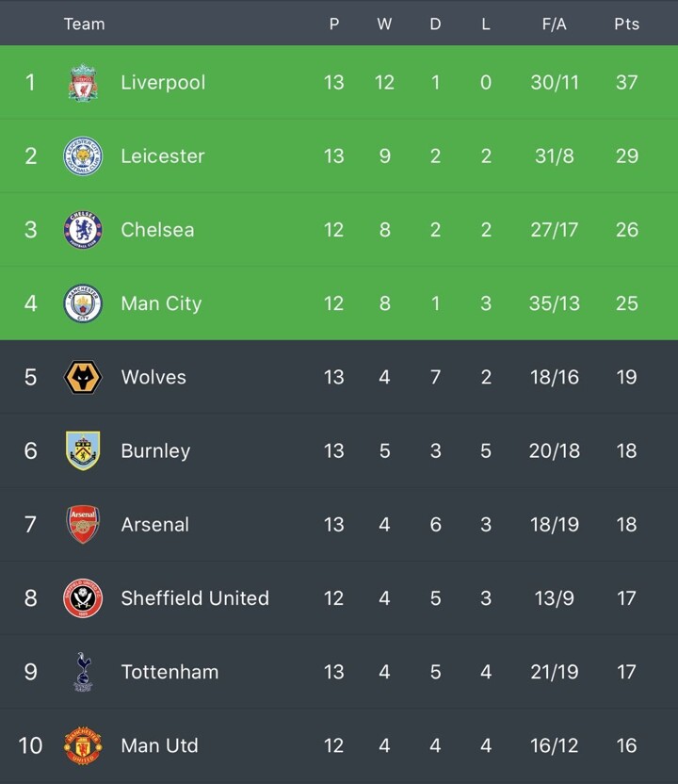Click the Leicester City badge
The image size is (678, 784).
[83, 156]
